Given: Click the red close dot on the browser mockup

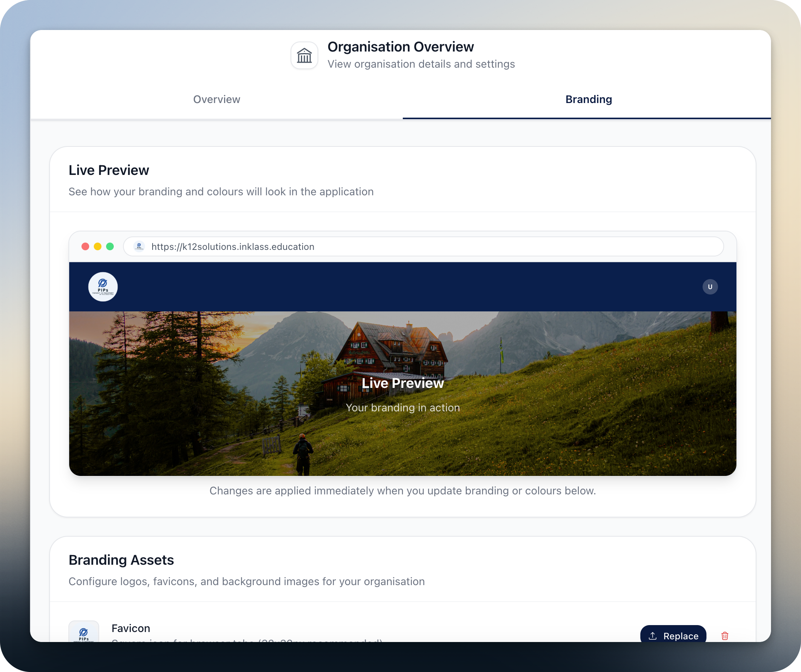Looking at the screenshot, I should [x=85, y=246].
